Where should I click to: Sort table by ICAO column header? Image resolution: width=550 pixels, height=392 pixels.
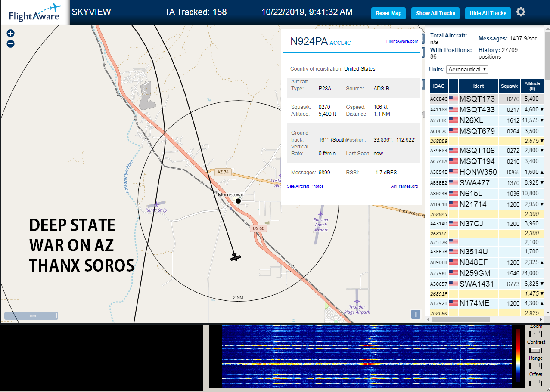tap(438, 86)
